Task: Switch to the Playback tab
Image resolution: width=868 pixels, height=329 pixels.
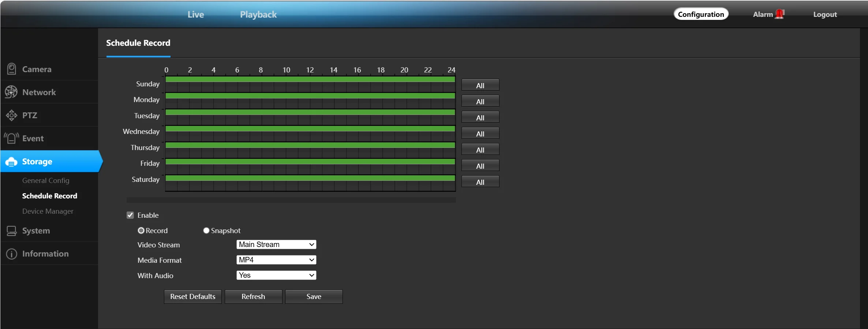Action: coord(258,14)
